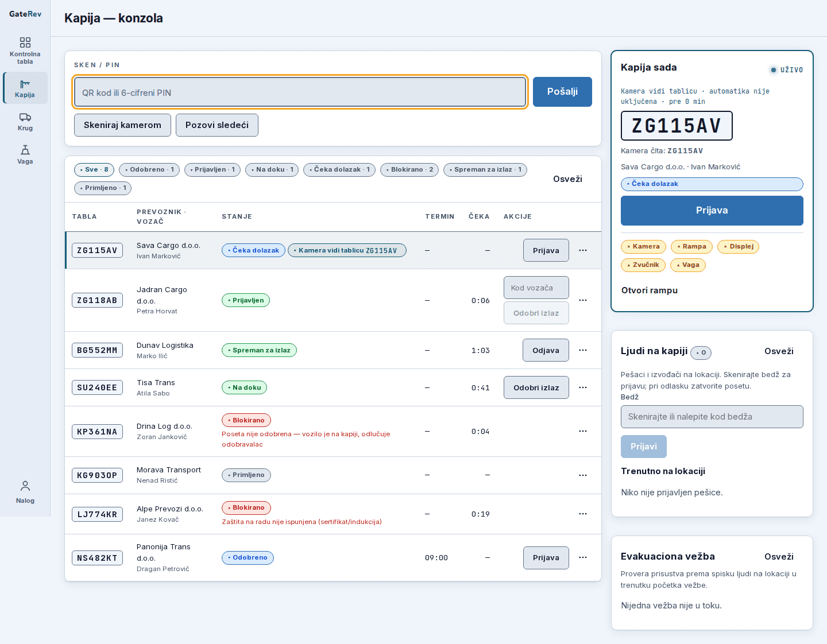Click the Zvučnik status chip
Screen dimensions: 827x644
643,265
